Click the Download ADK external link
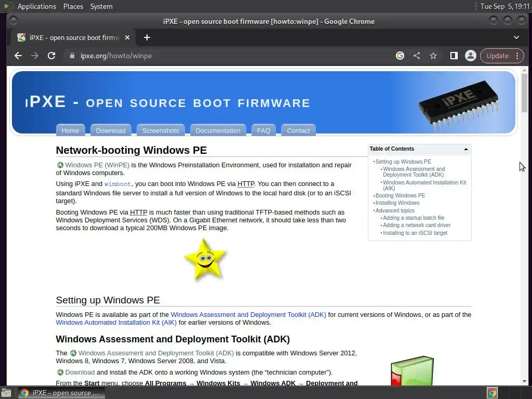 pyautogui.click(x=79, y=373)
